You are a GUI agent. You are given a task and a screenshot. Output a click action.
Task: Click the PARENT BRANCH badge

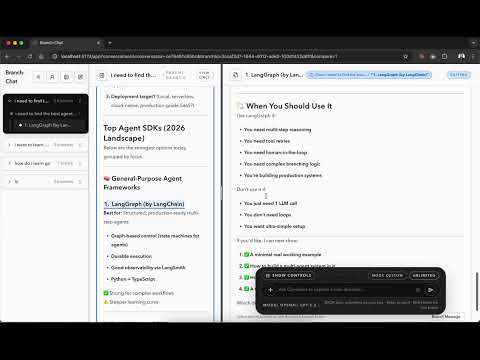coord(175,75)
